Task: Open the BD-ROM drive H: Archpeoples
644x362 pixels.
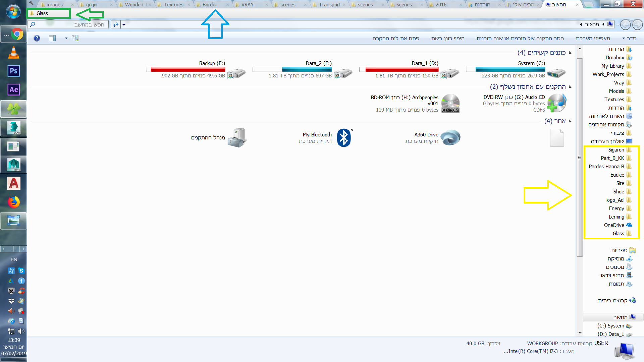Action: (x=450, y=103)
